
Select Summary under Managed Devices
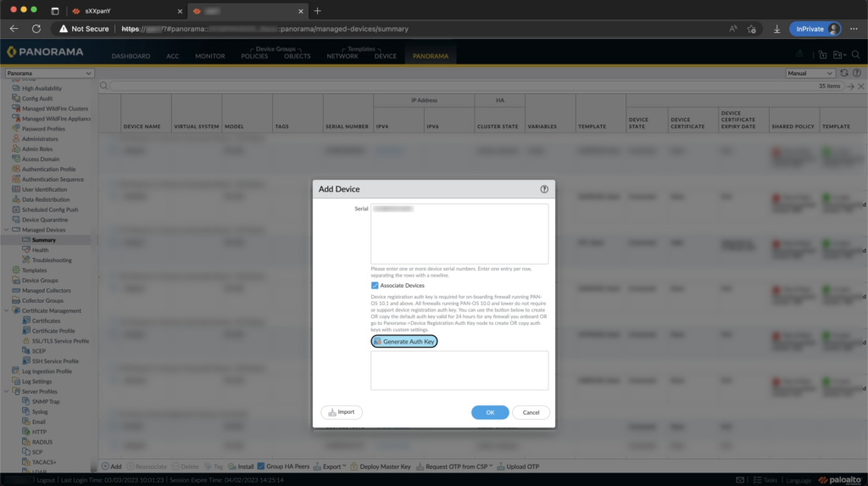44,240
